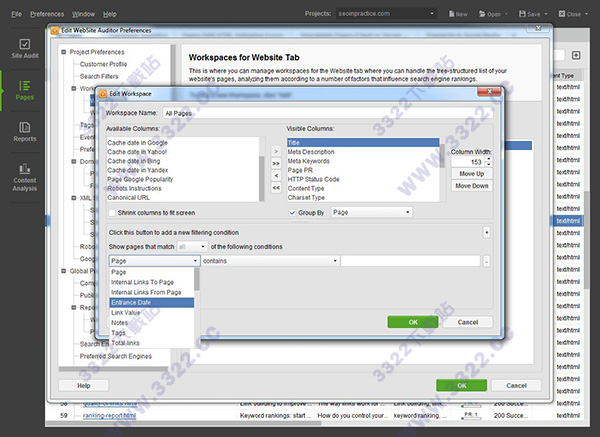
Task: Open the Content Analysis sidebar section
Action: [x=24, y=178]
